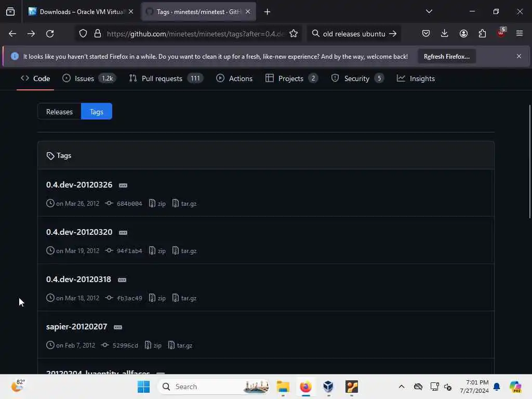Open the Save to Pocket button
Screen dimensions: 532x399
426,33
